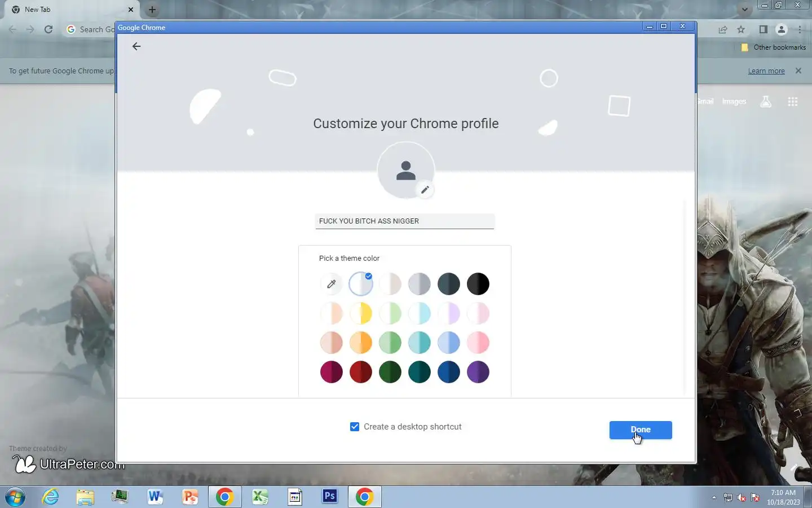Select the New Tab browser tab
This screenshot has width=812, height=508.
[x=72, y=10]
